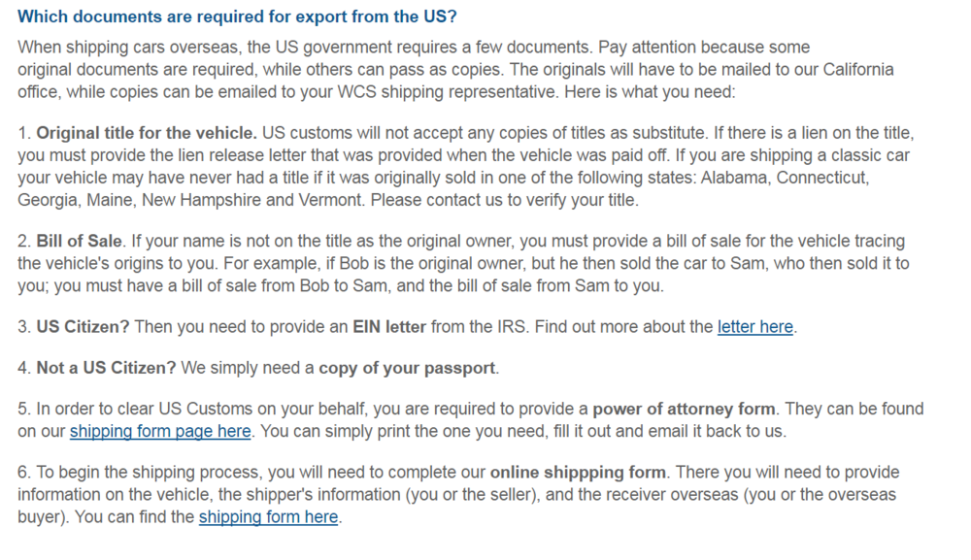The image size is (971, 560).
Task: Follow the 'shipping form here' link
Action: 268,516
